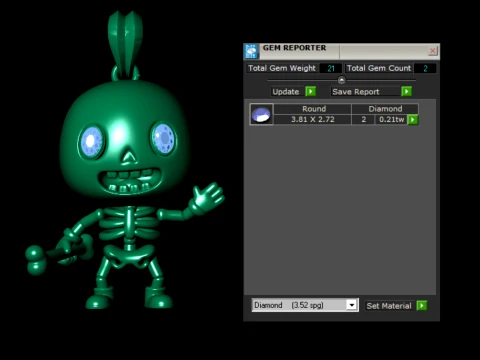Select the Round column header
The height and width of the screenshot is (360, 480).
coord(314,109)
